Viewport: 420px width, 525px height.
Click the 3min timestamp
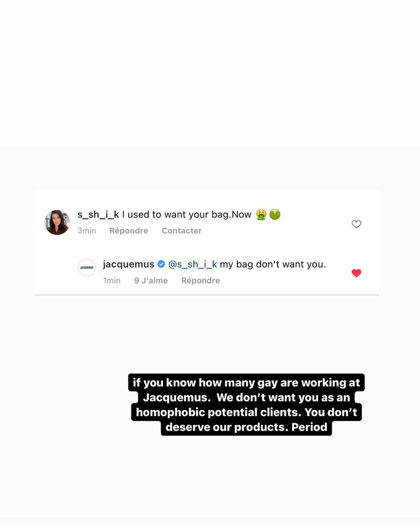[x=87, y=231]
